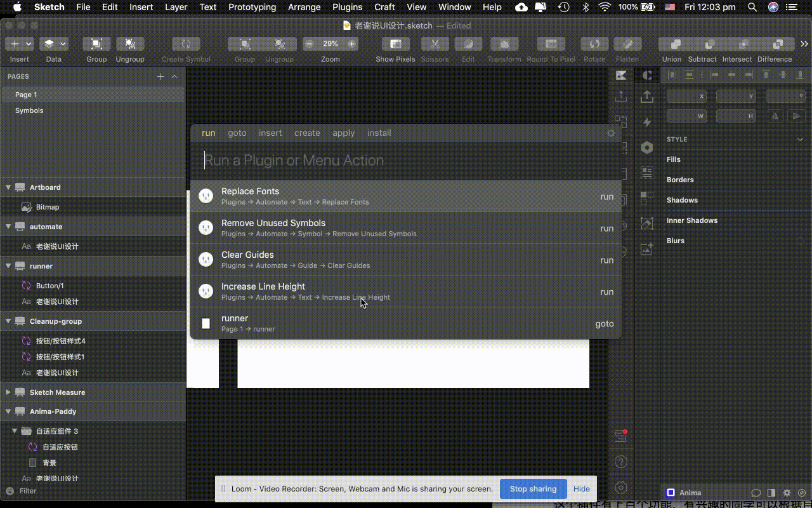Image resolution: width=812 pixels, height=508 pixels.
Task: Switch to the apply tab in Runner
Action: [344, 133]
